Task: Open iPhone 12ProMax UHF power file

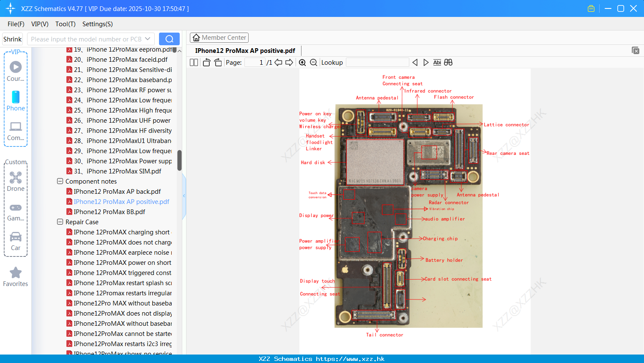Action: point(118,121)
